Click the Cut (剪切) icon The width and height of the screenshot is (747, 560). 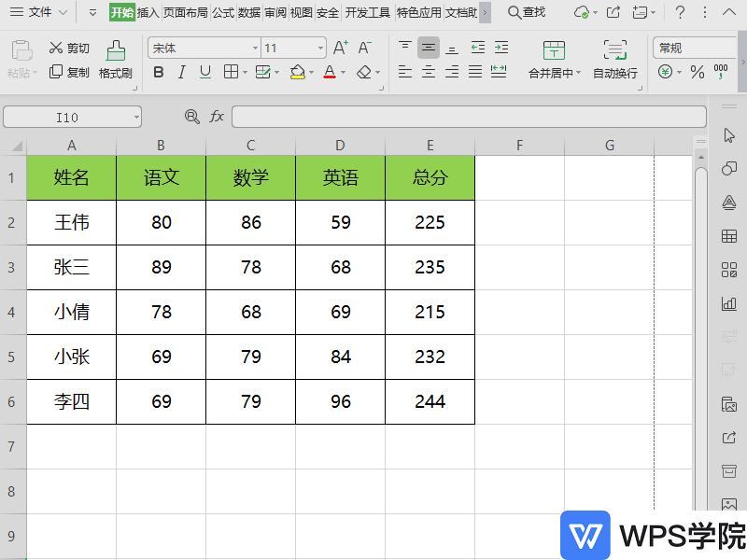click(x=58, y=48)
